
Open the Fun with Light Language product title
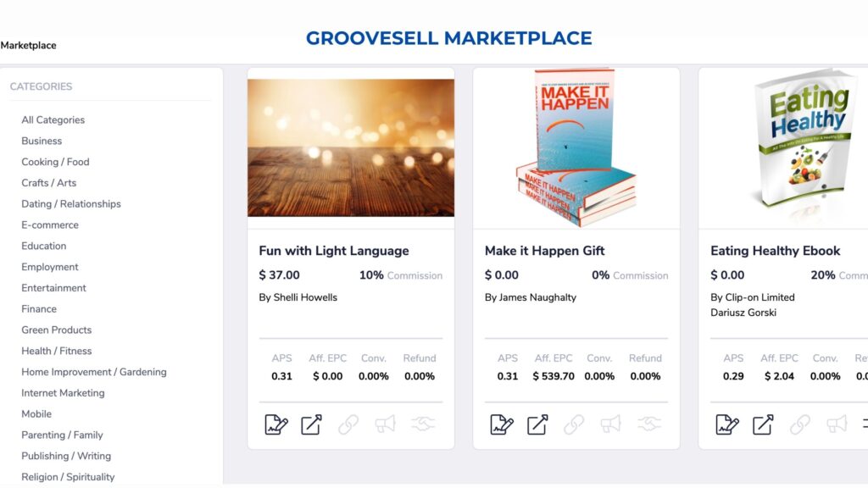click(x=334, y=251)
